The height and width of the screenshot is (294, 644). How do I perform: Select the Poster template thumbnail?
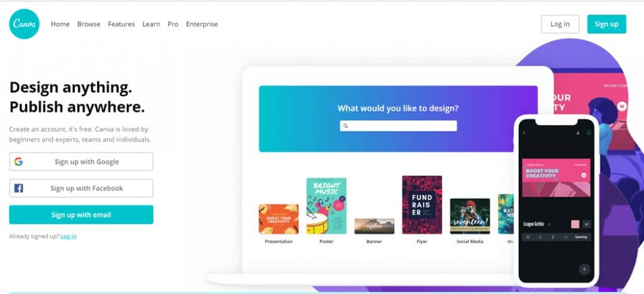click(326, 206)
